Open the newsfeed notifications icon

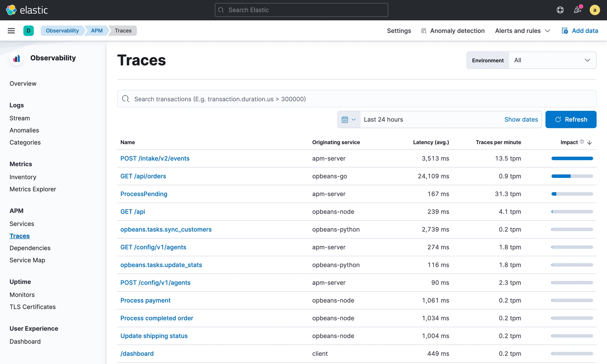pyautogui.click(x=577, y=10)
